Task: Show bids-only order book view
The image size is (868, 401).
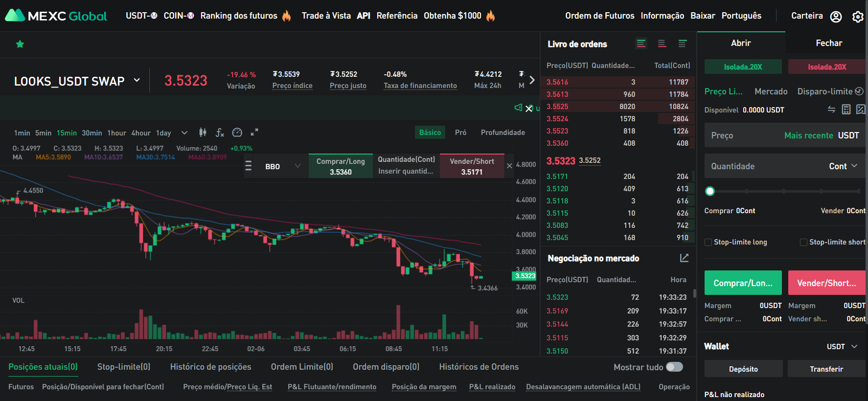Action: coord(683,44)
